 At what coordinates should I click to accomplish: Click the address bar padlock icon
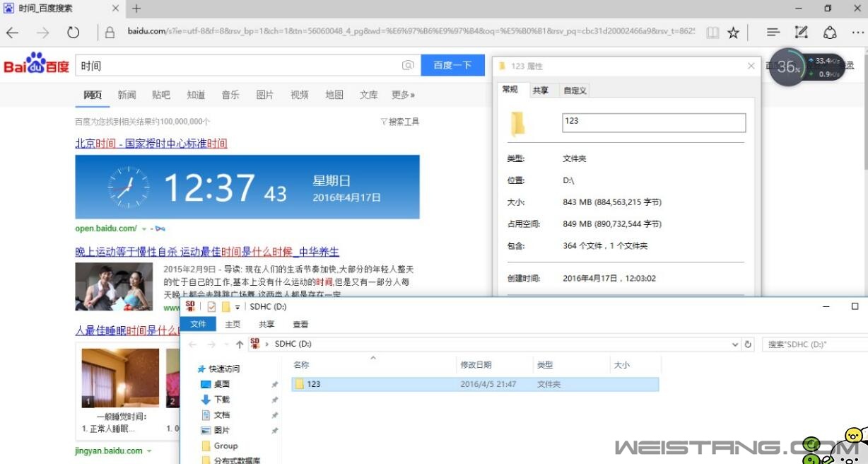[110, 33]
